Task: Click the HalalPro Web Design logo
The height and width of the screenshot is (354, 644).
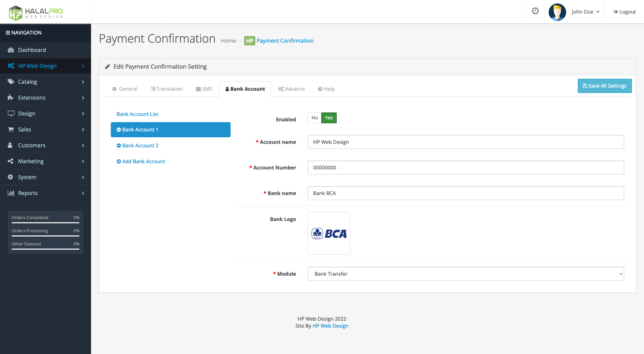Action: pyautogui.click(x=36, y=13)
